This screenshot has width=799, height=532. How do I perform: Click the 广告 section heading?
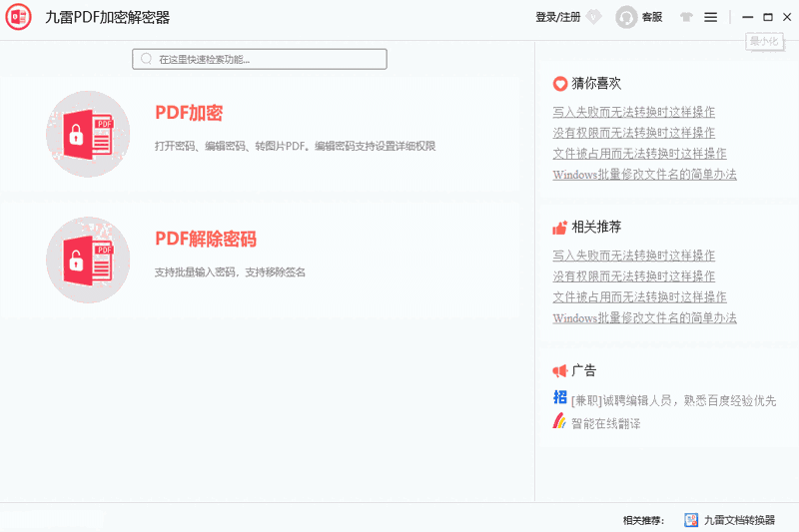[x=583, y=370]
